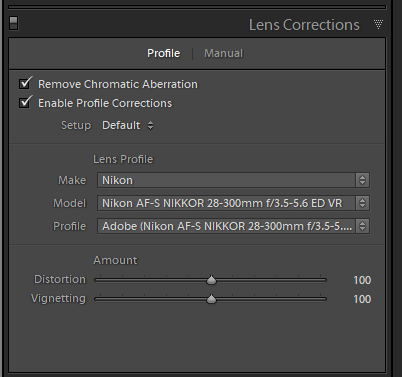Click the Amount heading
The image size is (402, 377).
coord(115,260)
